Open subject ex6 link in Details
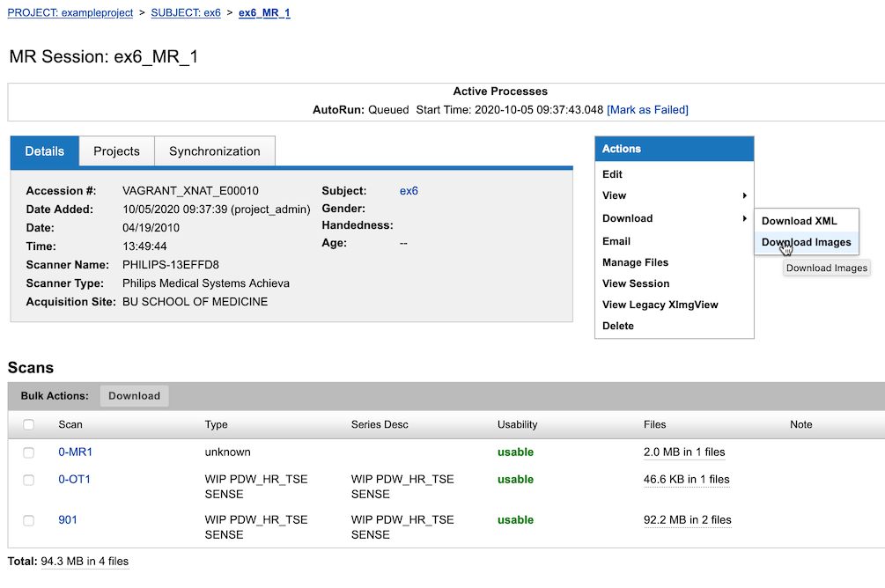 coord(409,191)
